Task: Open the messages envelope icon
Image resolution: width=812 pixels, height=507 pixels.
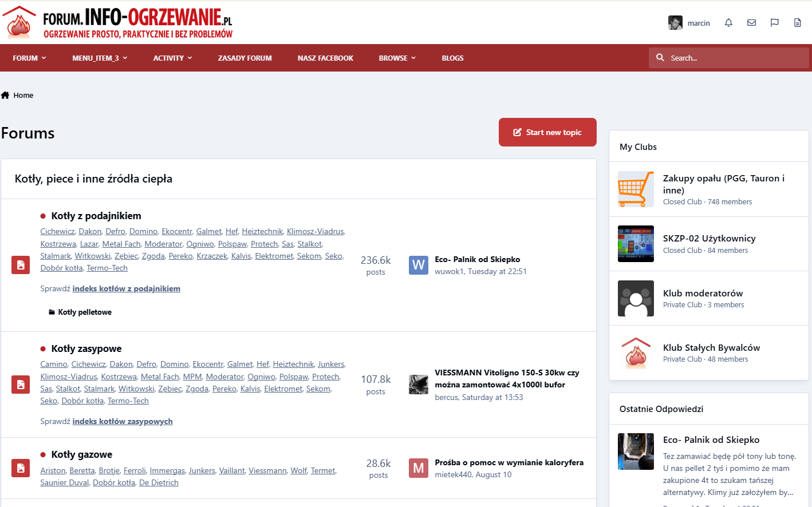Action: 751,23
